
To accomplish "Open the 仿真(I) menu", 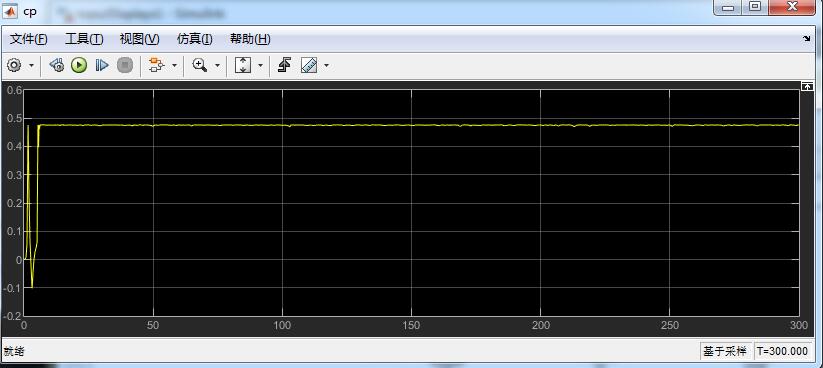I will [x=195, y=39].
